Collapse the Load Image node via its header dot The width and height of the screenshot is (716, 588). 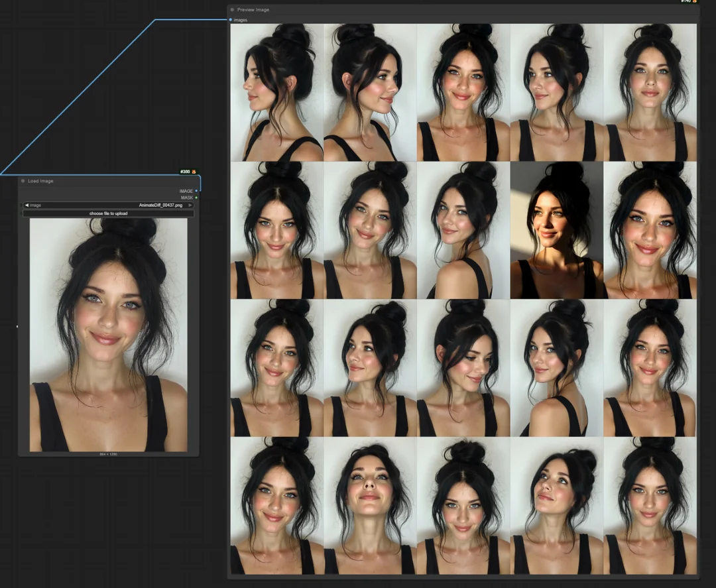tap(22, 180)
